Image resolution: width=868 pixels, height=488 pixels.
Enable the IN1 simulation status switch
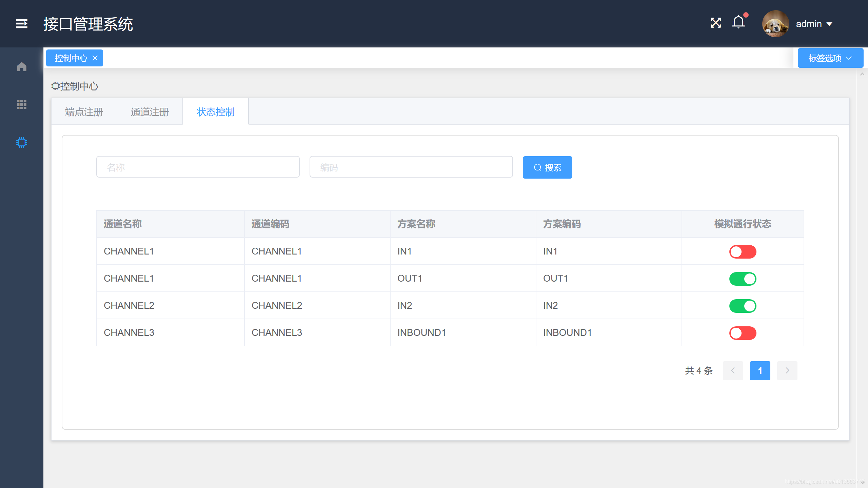743,252
